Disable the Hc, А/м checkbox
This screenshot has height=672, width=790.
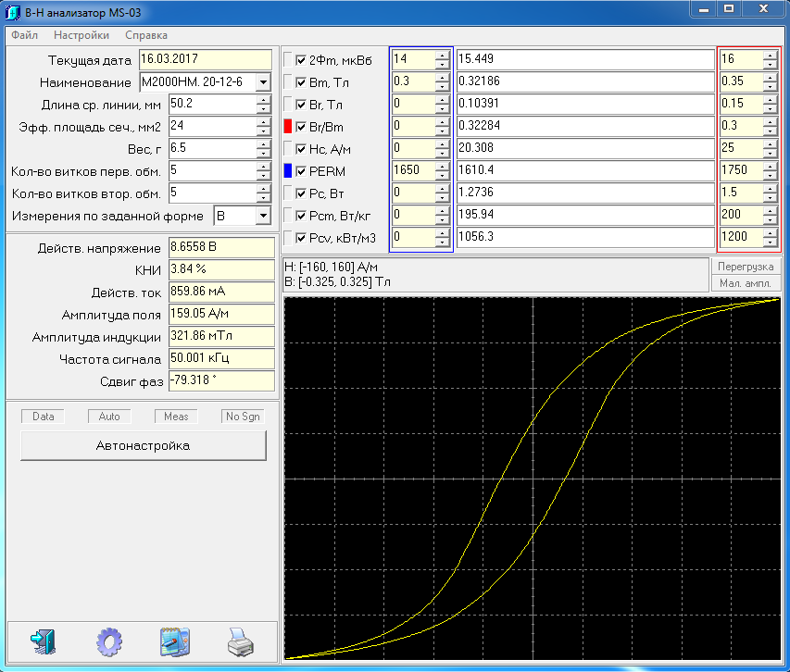click(301, 149)
